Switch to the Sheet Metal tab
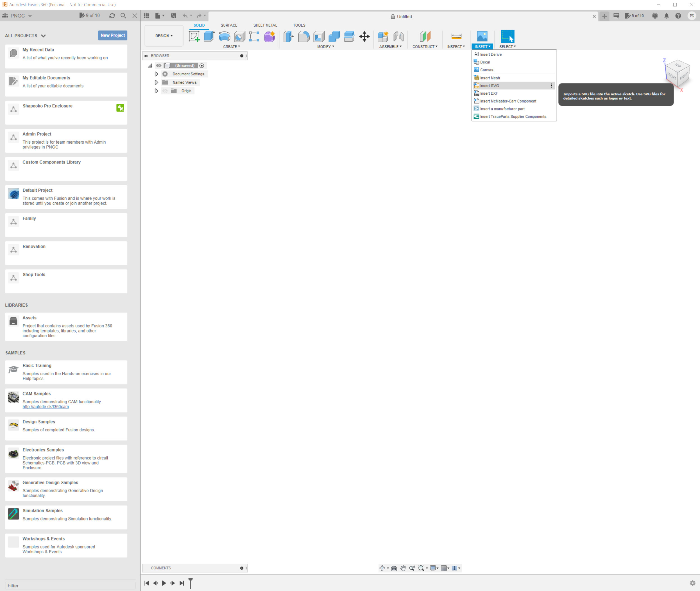Image resolution: width=700 pixels, height=591 pixels. (265, 25)
